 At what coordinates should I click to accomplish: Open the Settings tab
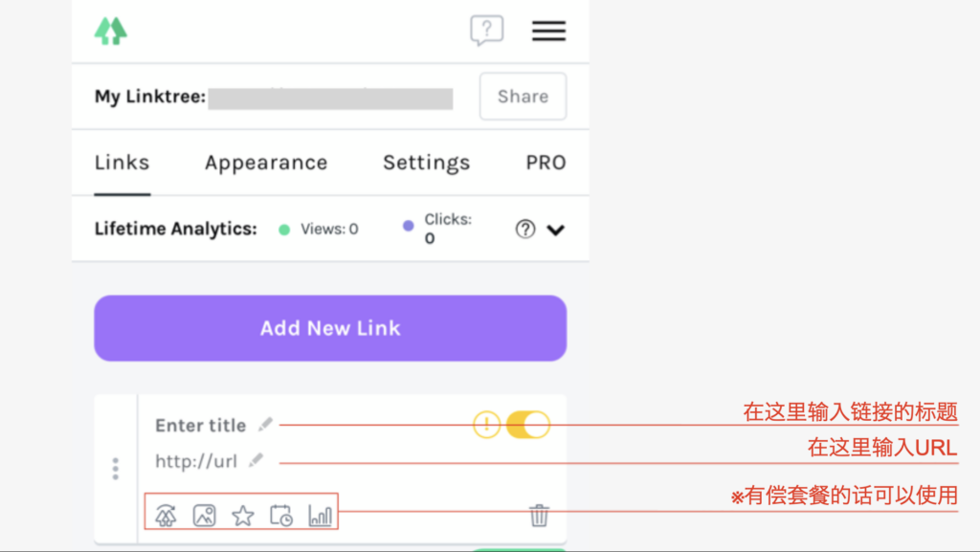(426, 163)
